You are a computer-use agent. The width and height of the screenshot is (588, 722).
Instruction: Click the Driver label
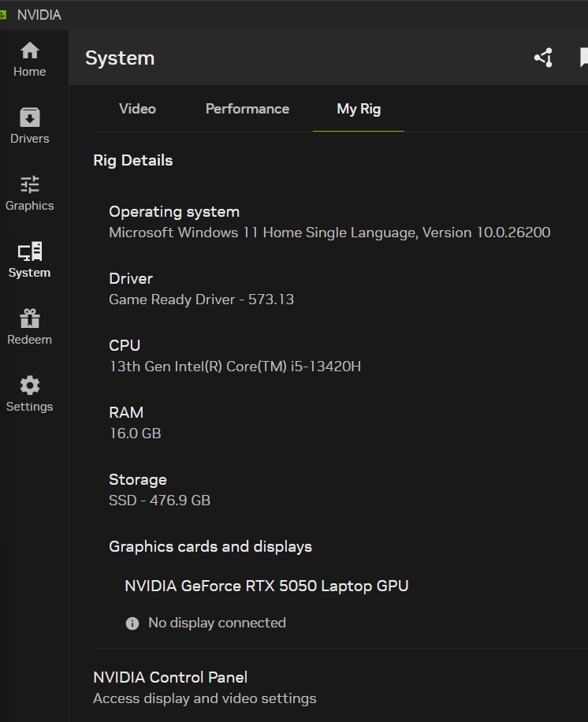click(x=131, y=278)
